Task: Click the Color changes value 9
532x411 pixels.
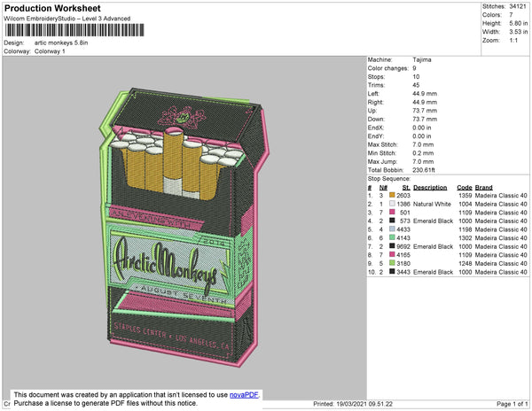Action: (414, 68)
